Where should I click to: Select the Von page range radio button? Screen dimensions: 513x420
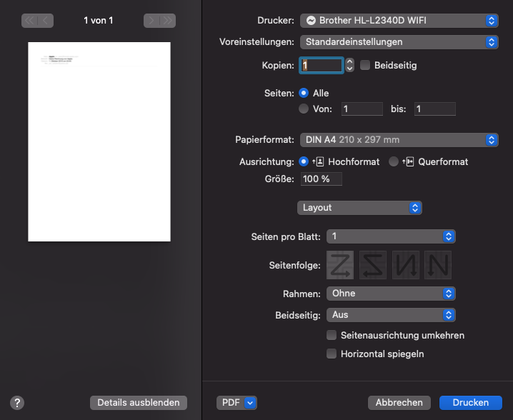[304, 109]
